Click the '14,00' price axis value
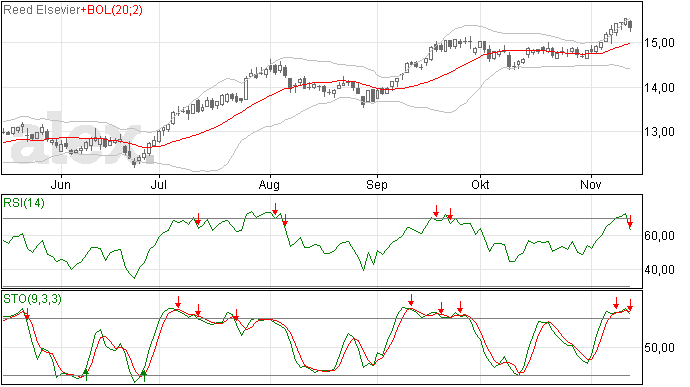 point(659,88)
